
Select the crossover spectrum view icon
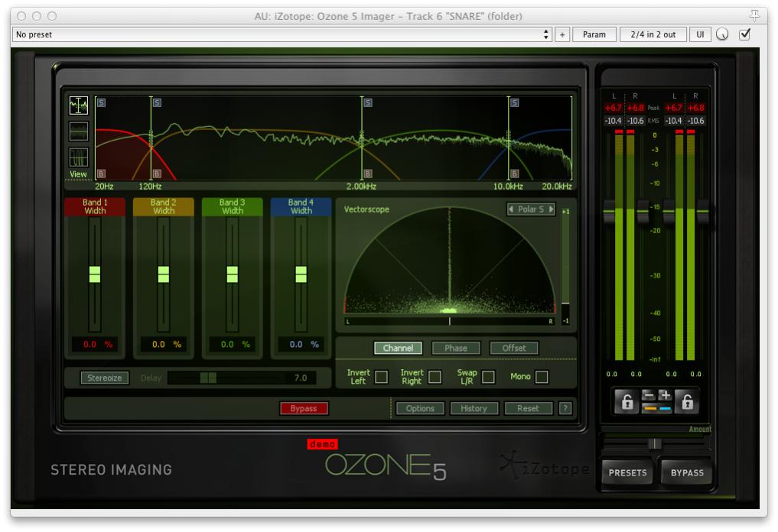[78, 105]
